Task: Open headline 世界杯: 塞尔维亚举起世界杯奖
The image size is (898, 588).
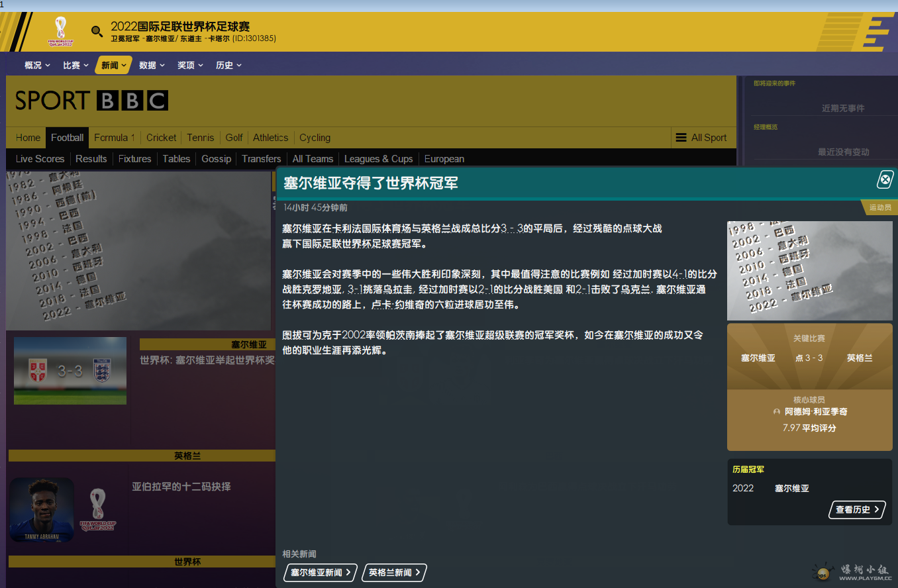Action: [207, 360]
